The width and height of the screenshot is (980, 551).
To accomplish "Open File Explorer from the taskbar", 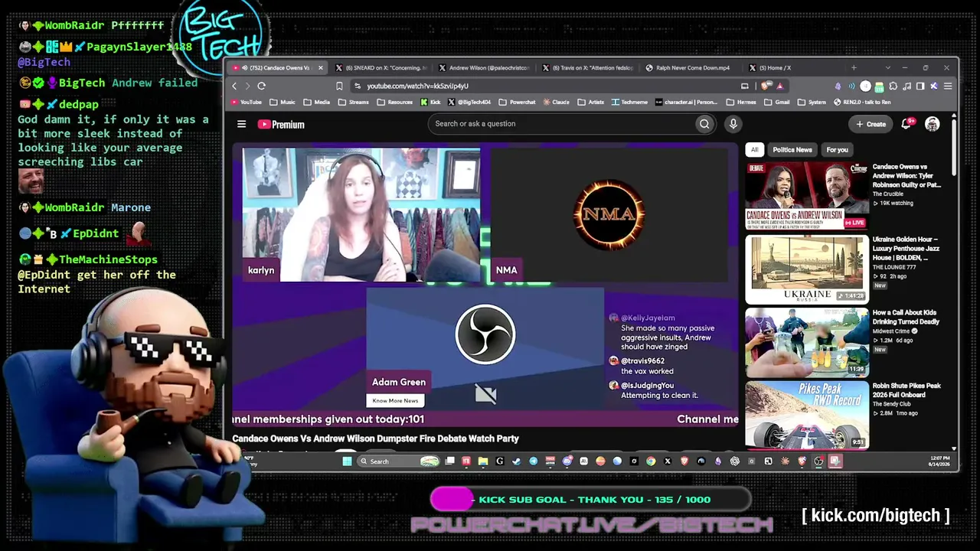I will pyautogui.click(x=483, y=461).
